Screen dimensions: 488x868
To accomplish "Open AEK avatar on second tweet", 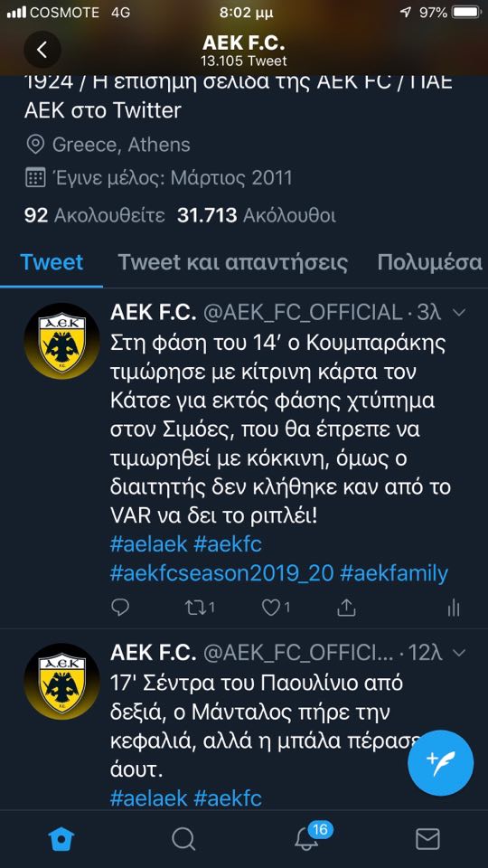I will point(61,681).
